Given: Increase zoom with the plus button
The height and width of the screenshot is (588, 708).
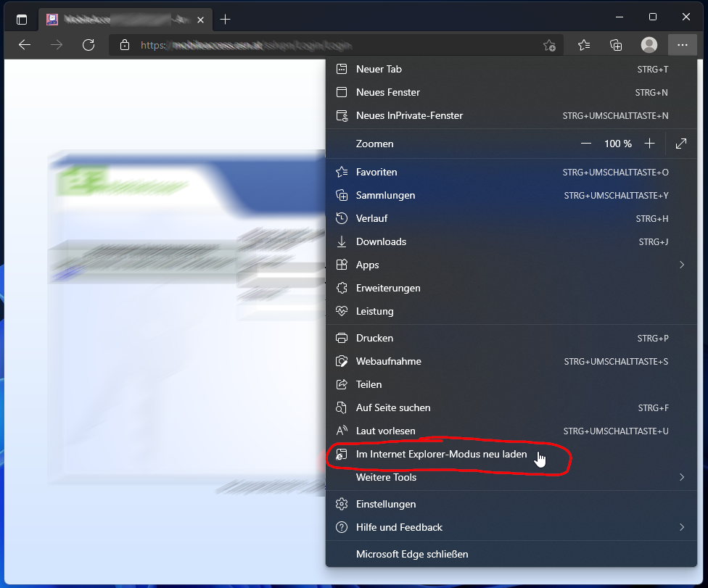Looking at the screenshot, I should (649, 144).
